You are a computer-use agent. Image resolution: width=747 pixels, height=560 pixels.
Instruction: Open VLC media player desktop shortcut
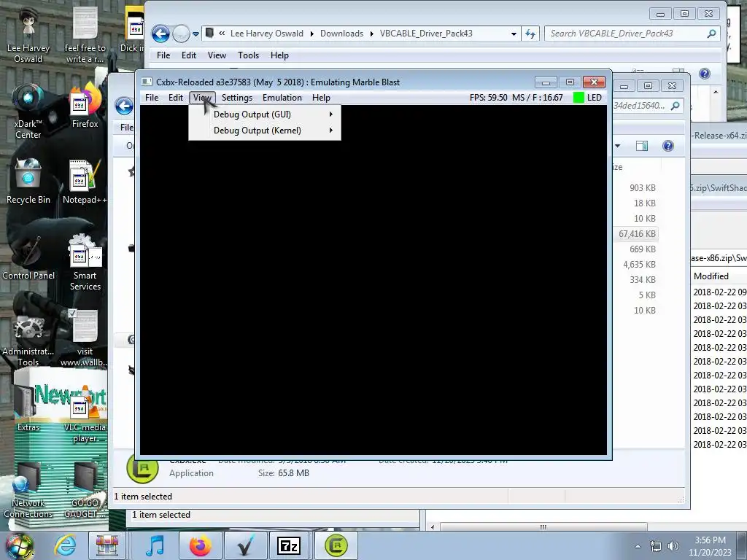click(85, 414)
